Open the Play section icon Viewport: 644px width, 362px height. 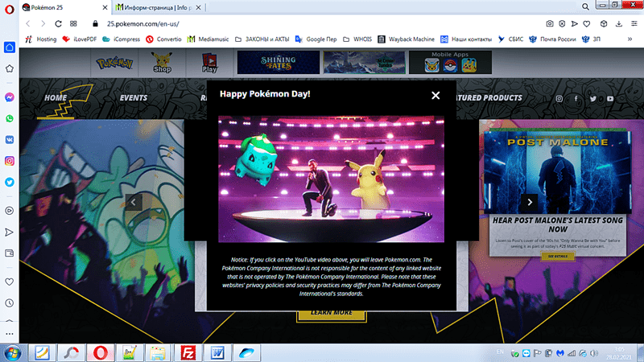(209, 63)
